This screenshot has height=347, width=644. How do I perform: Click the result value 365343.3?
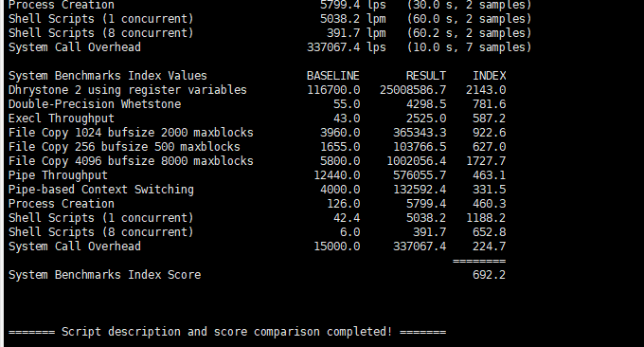tap(420, 133)
